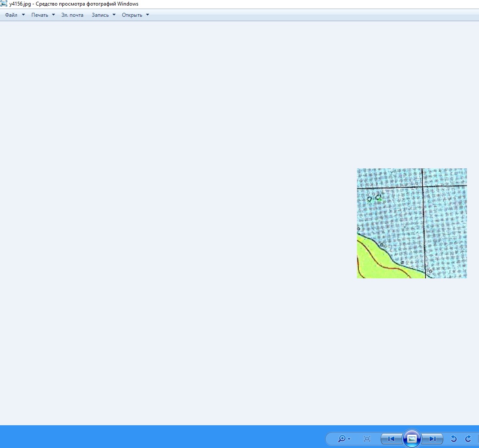Click the displayed map image
This screenshot has width=479, height=448.
[x=412, y=223]
